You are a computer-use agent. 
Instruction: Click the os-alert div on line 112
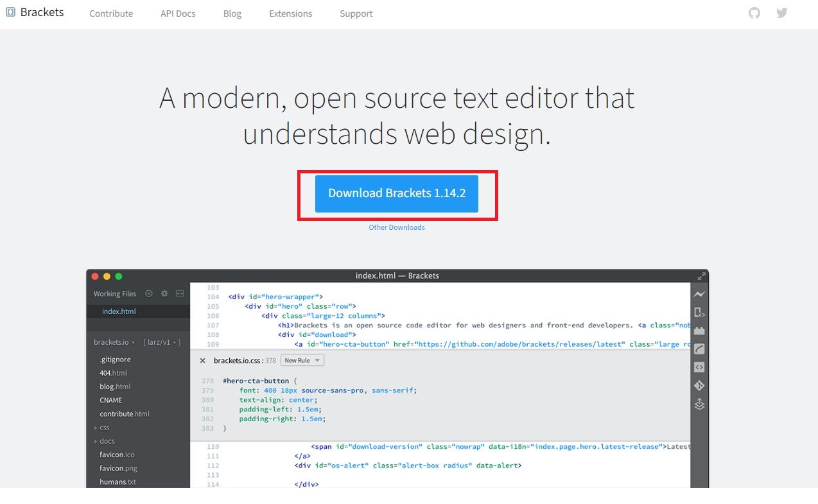click(408, 465)
